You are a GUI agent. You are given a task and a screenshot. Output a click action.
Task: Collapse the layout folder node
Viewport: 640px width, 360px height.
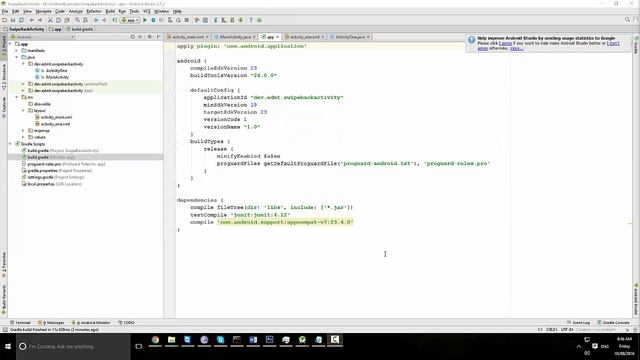coord(23,111)
